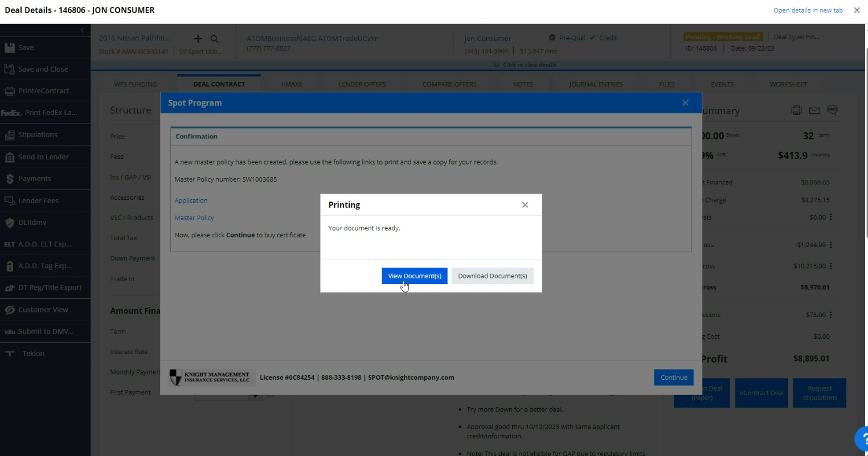Open 2016 Nissan Pathfinder vehicle link

[134, 38]
